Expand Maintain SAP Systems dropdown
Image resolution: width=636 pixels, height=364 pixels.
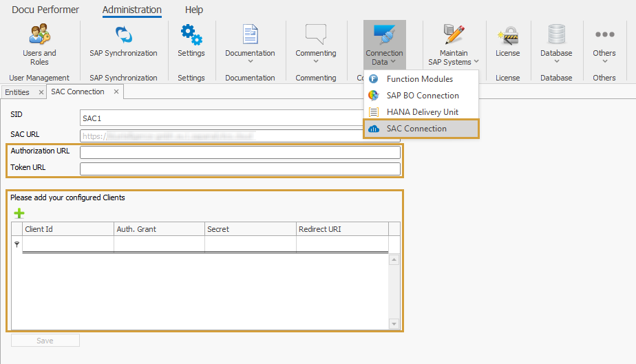(454, 44)
